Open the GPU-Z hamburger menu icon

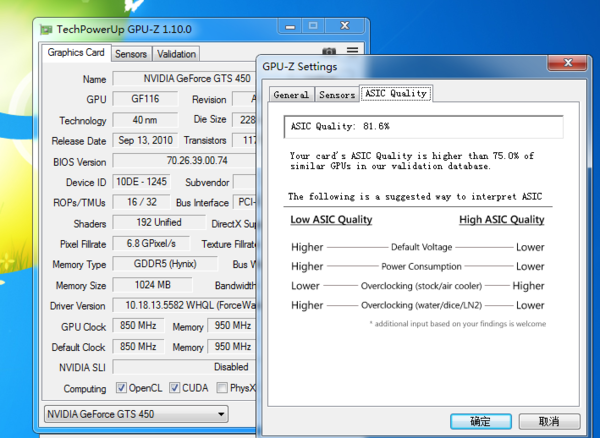click(x=352, y=51)
